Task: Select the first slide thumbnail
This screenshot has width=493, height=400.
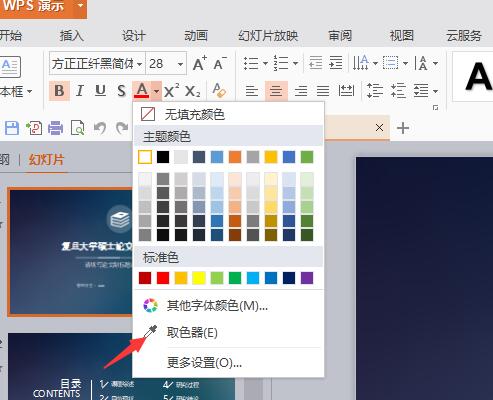Action: point(70,252)
